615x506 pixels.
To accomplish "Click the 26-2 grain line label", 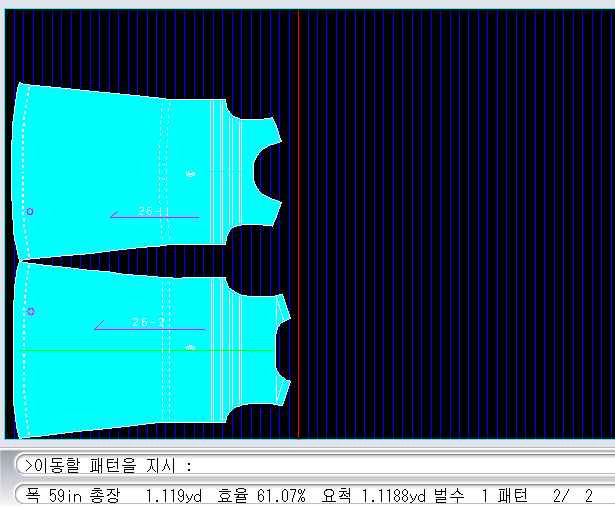I will point(147,322).
